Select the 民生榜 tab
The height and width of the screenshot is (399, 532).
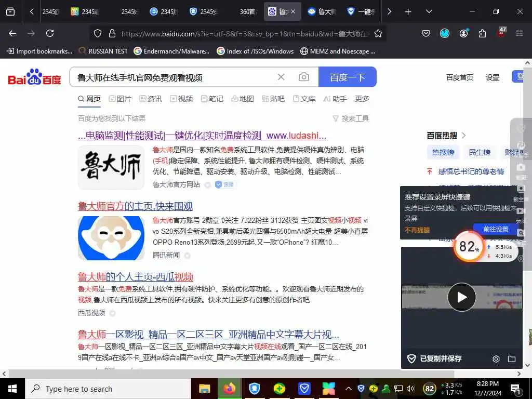(480, 152)
